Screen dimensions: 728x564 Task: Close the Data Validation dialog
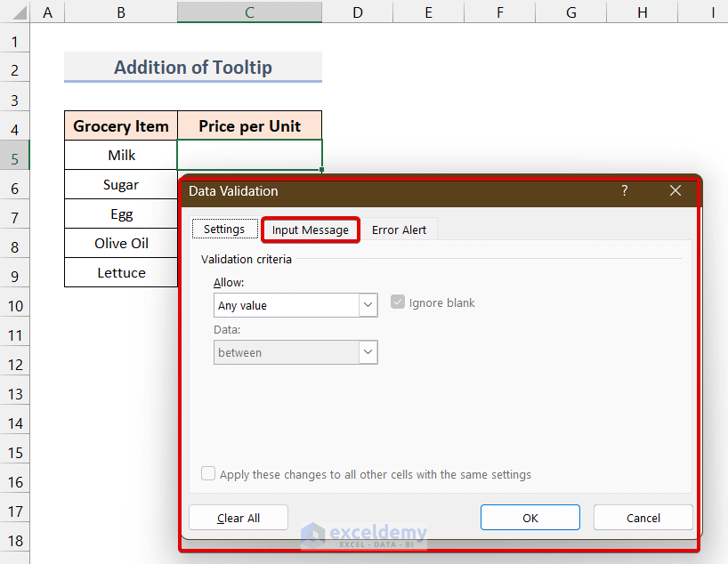coord(675,190)
